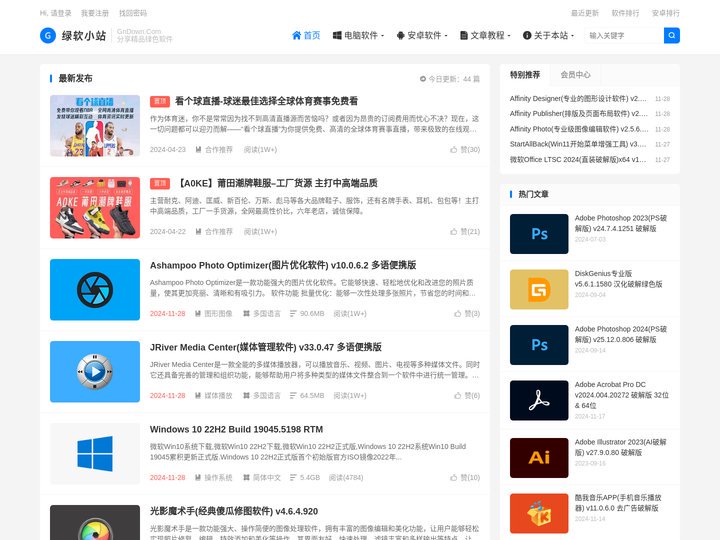Open Adobe Illustrator Ai icon thumbnail
Viewport: 720px width, 540px height.
[539, 458]
